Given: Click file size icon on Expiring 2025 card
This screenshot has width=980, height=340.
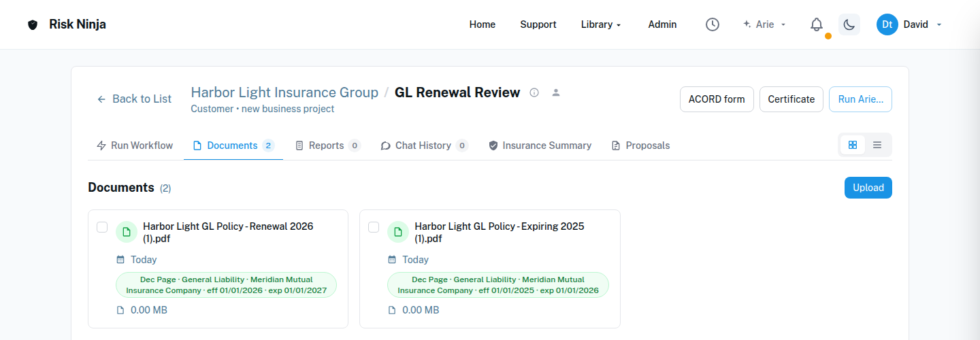Looking at the screenshot, I should [392, 310].
